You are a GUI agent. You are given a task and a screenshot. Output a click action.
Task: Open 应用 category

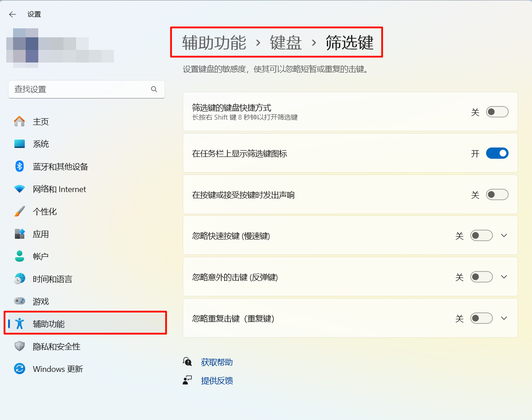pyautogui.click(x=86, y=234)
